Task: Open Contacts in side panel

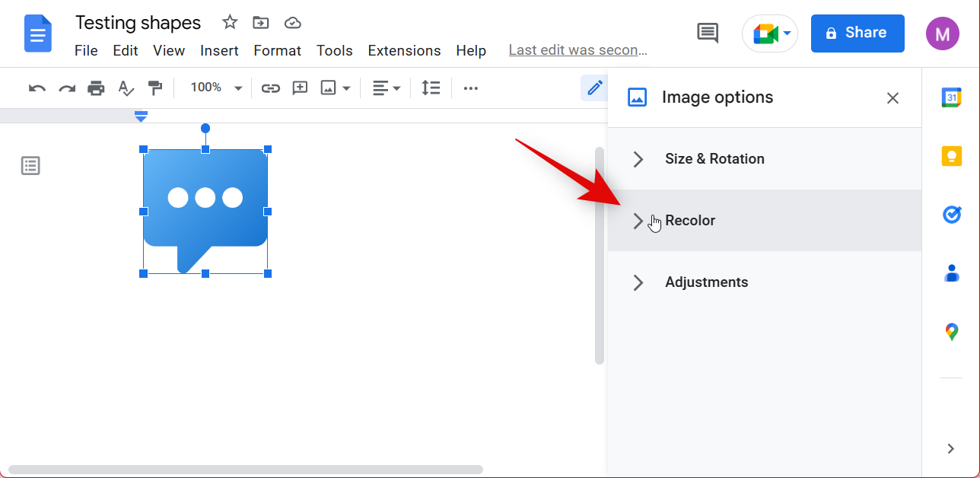Action: pos(951,273)
